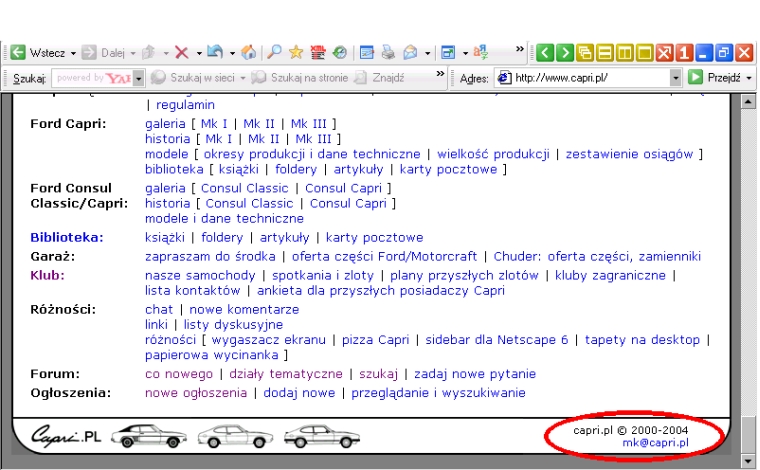Open history with the green clock icon
This screenshot has height=470, width=760.
(340, 52)
